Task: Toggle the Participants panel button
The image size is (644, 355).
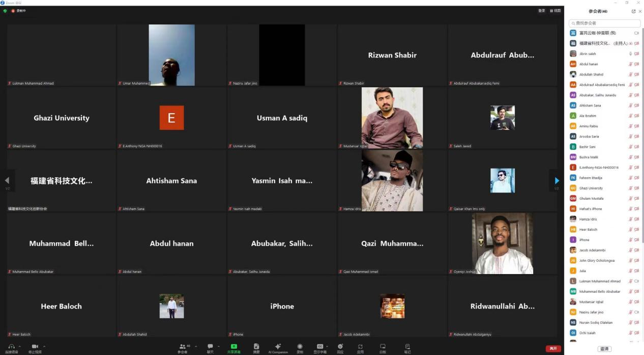Action: point(183,347)
